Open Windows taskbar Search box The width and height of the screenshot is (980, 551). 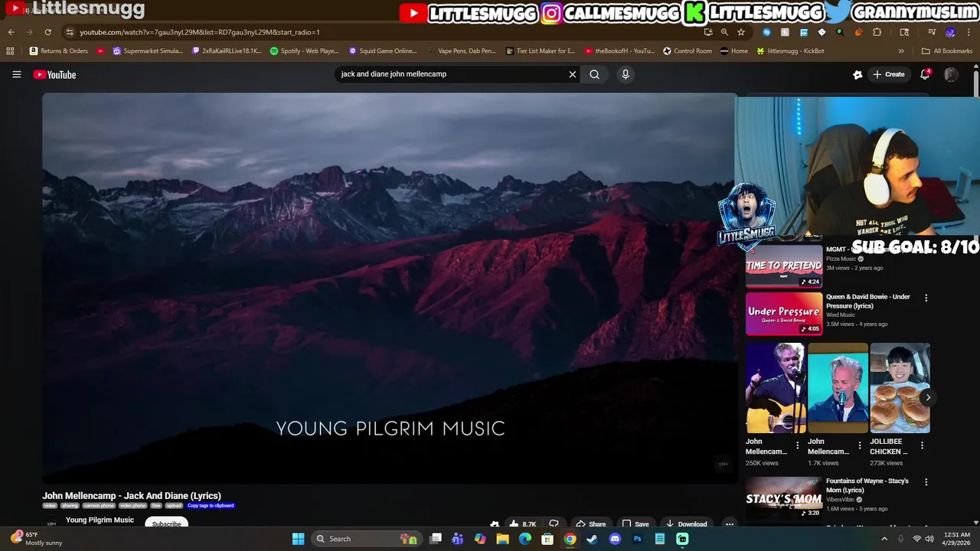click(366, 539)
